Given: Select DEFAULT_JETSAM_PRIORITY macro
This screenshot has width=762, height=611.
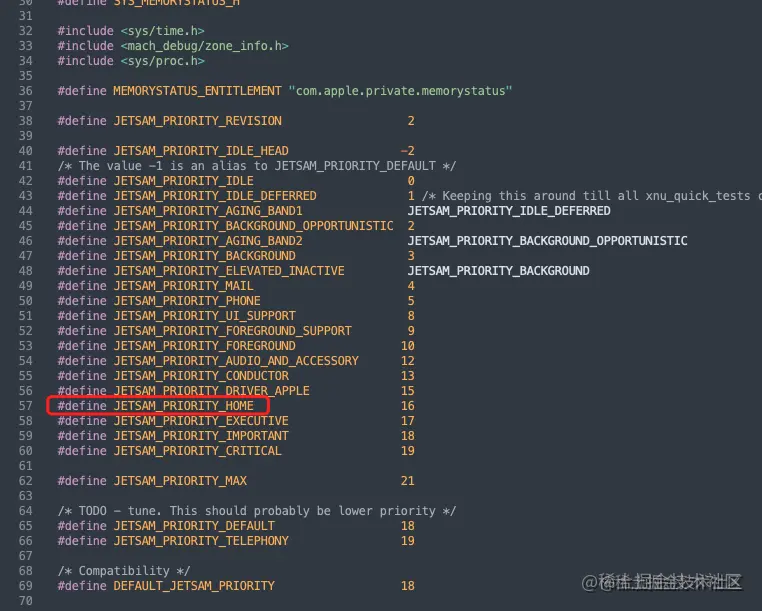Looking at the screenshot, I should tap(194, 586).
